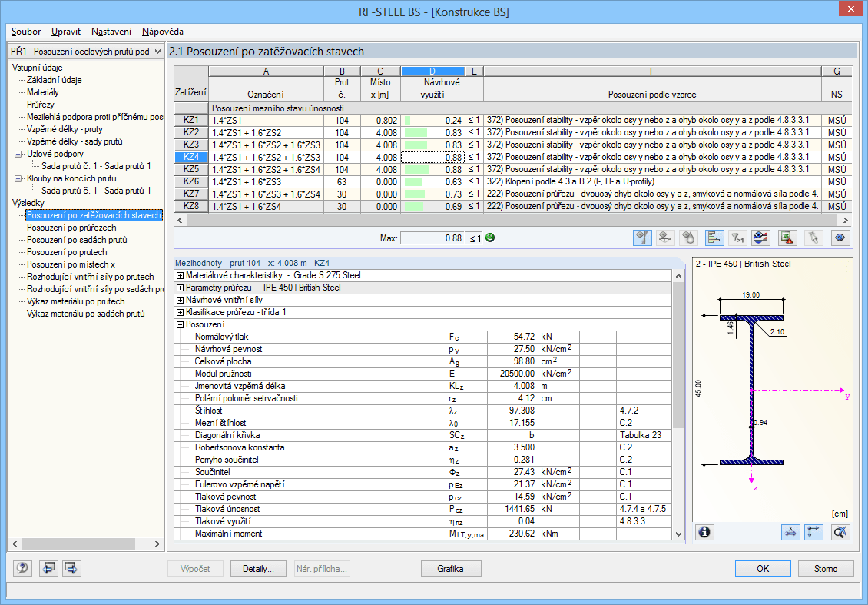This screenshot has width=868, height=605.
Task: Toggle principal axes display in section view
Action: click(814, 531)
